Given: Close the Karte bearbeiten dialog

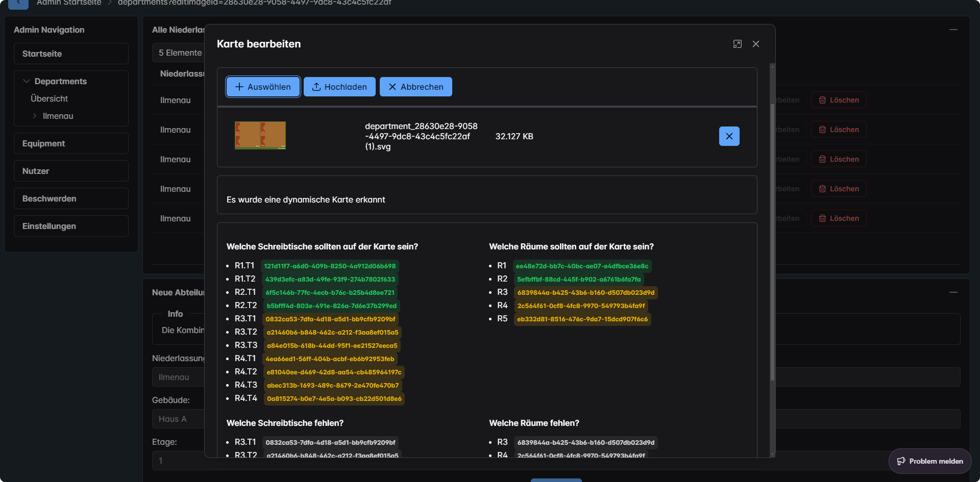Looking at the screenshot, I should pos(756,44).
